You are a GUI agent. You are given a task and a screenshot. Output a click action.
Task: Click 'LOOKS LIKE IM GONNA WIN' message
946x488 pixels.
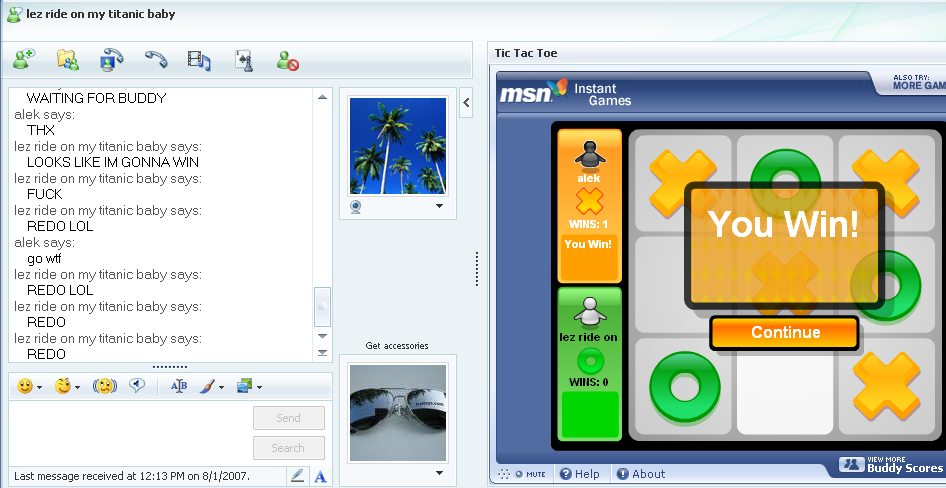[113, 162]
